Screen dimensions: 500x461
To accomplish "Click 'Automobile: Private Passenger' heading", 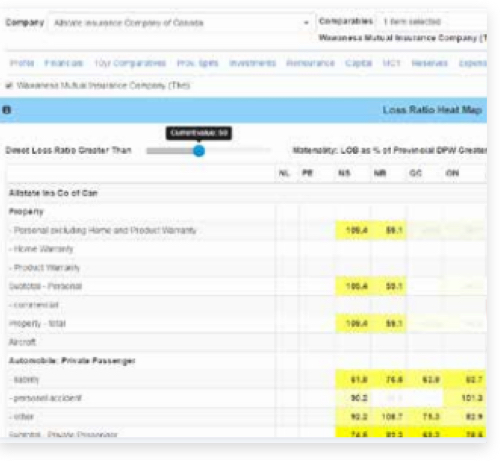I will pos(72,361).
